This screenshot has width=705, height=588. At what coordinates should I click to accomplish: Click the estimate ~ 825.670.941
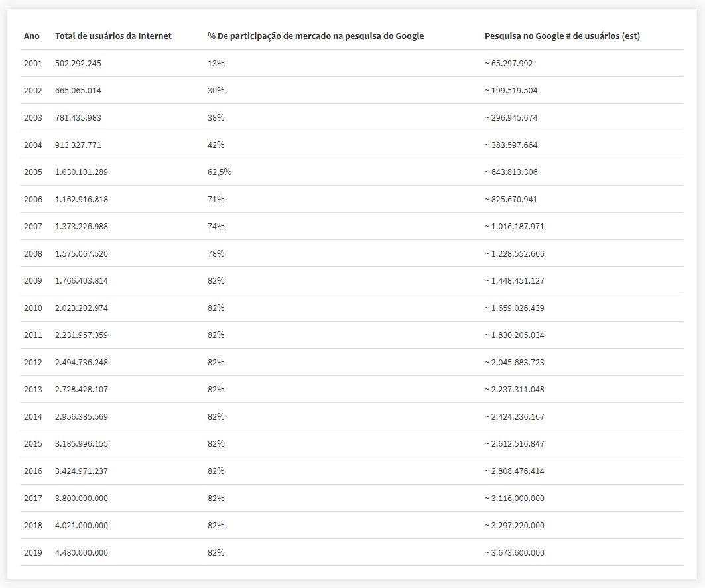click(511, 200)
